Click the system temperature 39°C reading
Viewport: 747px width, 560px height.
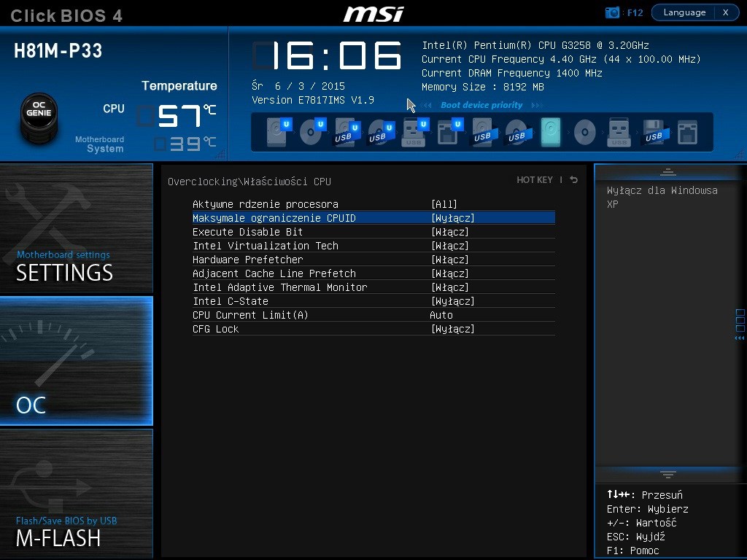186,144
